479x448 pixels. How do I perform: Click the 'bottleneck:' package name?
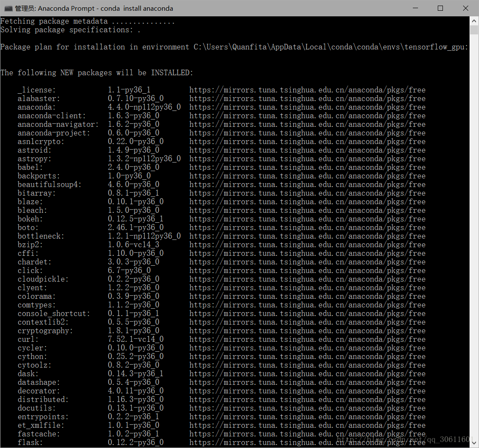[41, 236]
